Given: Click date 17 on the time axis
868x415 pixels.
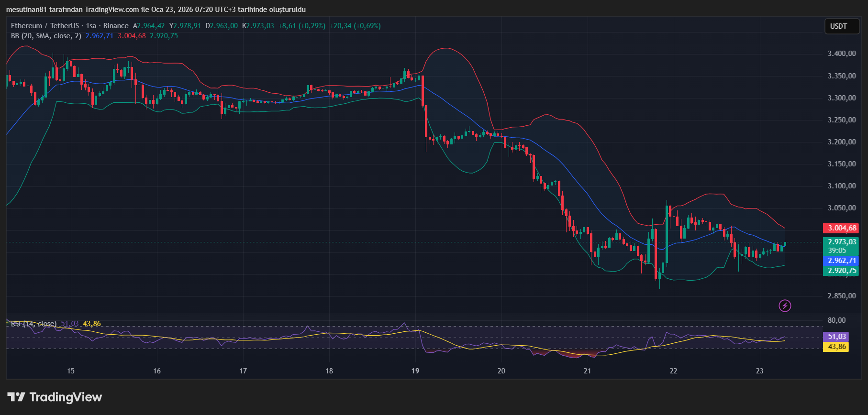Looking at the screenshot, I should pyautogui.click(x=243, y=371).
